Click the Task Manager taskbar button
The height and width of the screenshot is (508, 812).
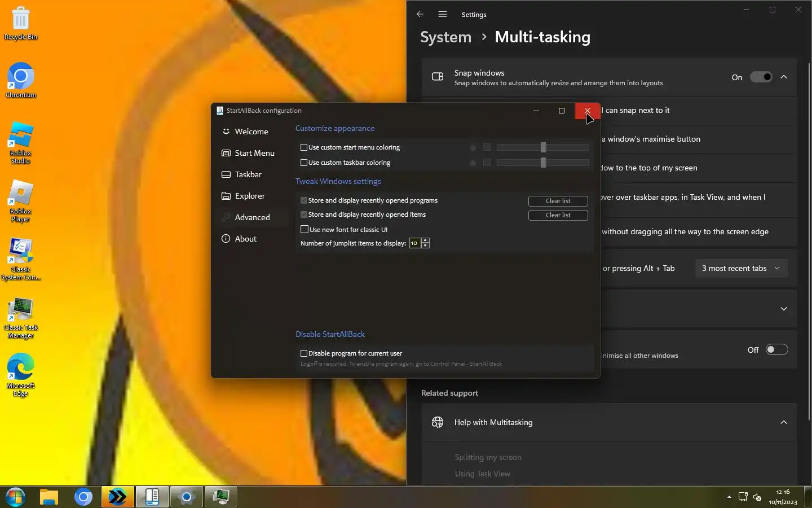[x=221, y=497]
